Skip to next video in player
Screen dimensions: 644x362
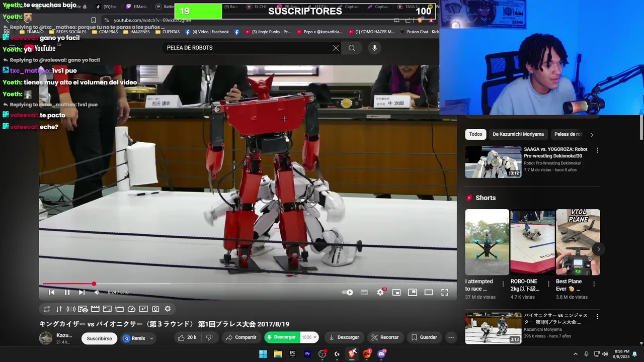pos(82,292)
